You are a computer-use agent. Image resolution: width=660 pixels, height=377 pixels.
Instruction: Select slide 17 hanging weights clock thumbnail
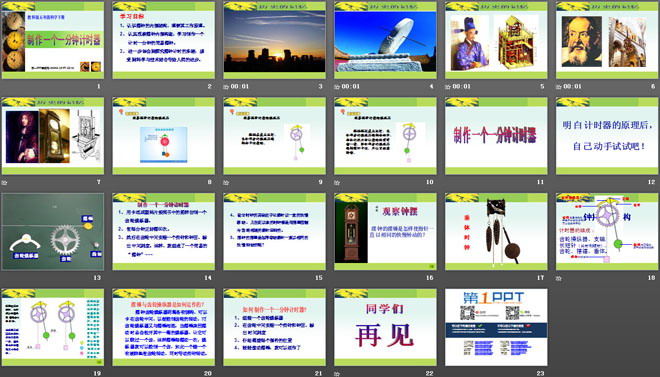pos(496,231)
